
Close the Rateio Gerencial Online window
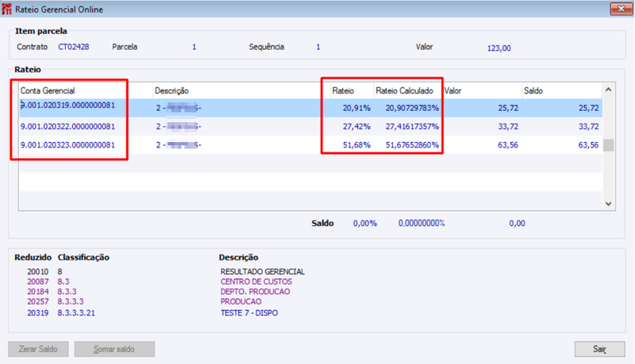[621, 9]
